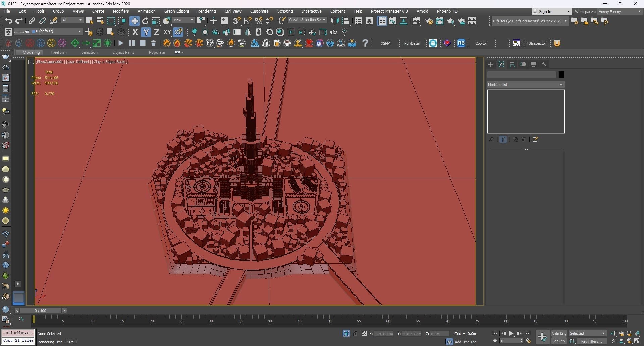Open the Utilities wrench panel
Screen dimensions: 644x349
click(x=544, y=64)
